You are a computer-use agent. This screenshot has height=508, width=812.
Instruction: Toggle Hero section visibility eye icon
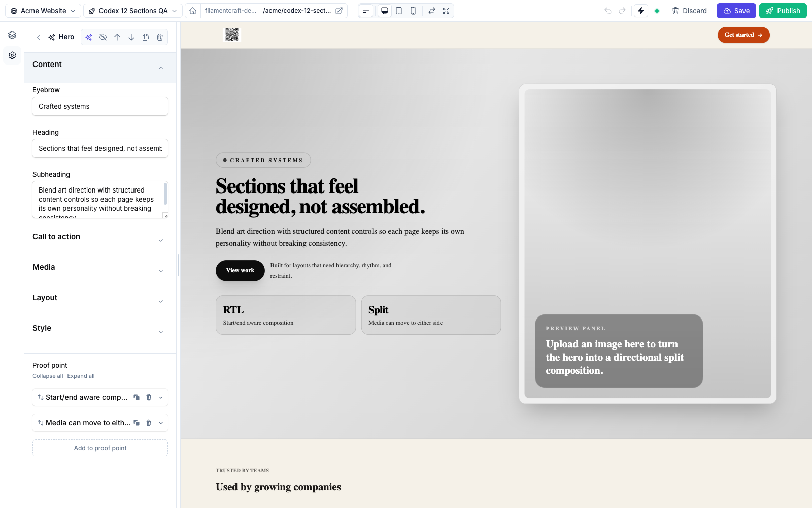(x=103, y=37)
